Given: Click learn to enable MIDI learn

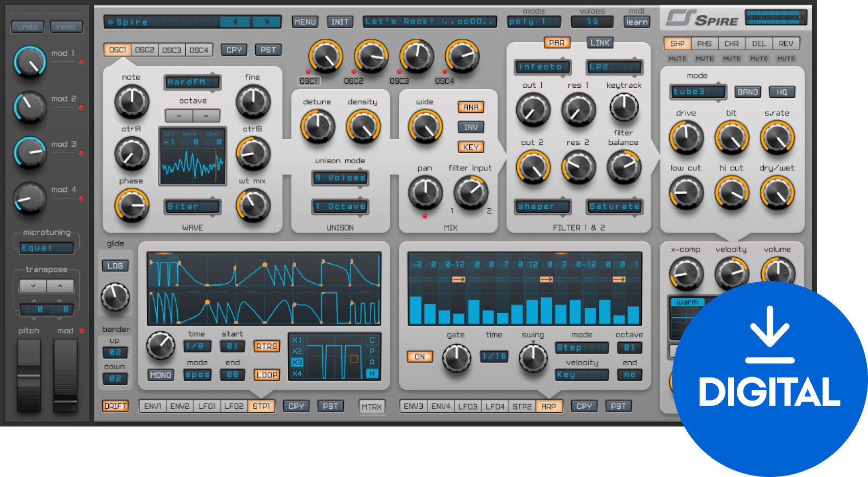Looking at the screenshot, I should (636, 22).
